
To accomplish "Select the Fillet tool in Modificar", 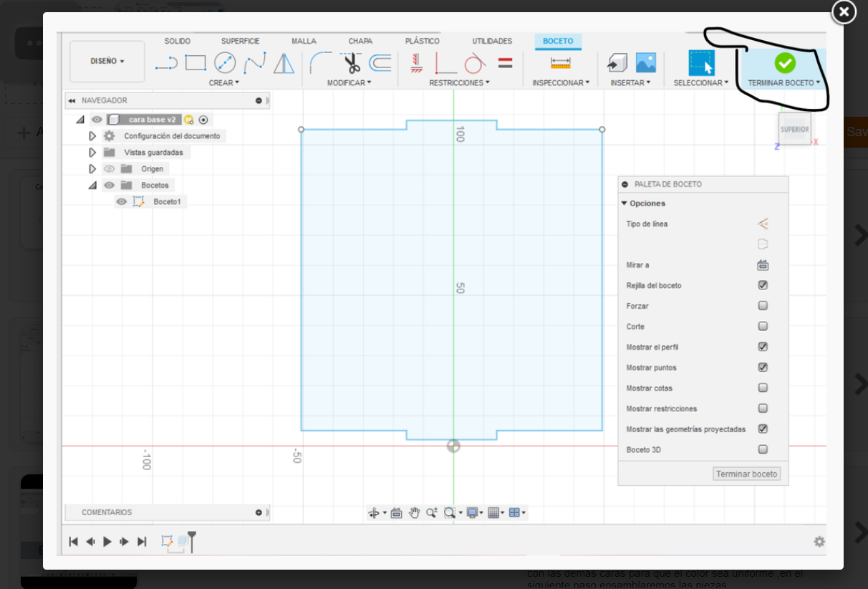I will [x=320, y=63].
